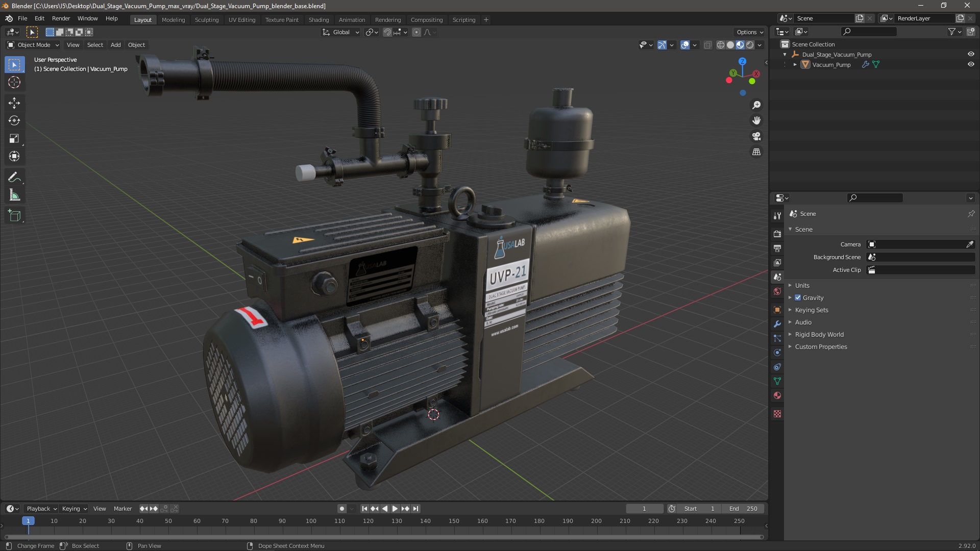Hide the Dual_Stage_Vacuum_Pump collection

pyautogui.click(x=970, y=54)
